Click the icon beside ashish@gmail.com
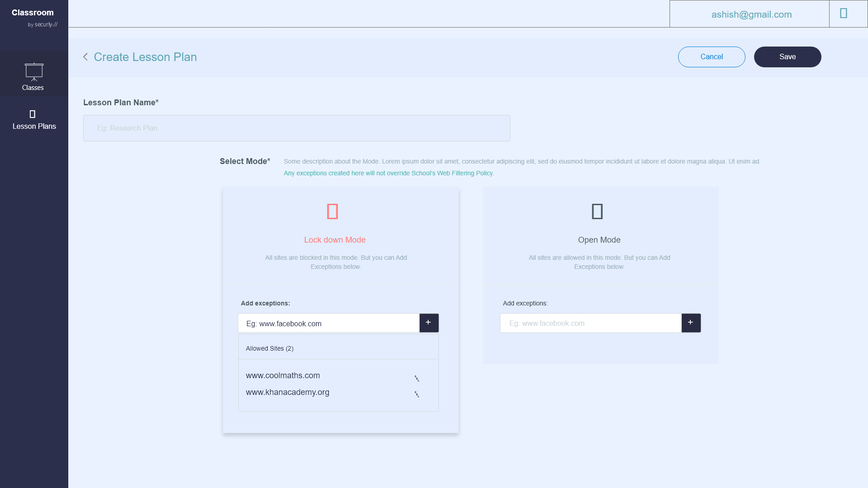868x488 pixels. (843, 14)
